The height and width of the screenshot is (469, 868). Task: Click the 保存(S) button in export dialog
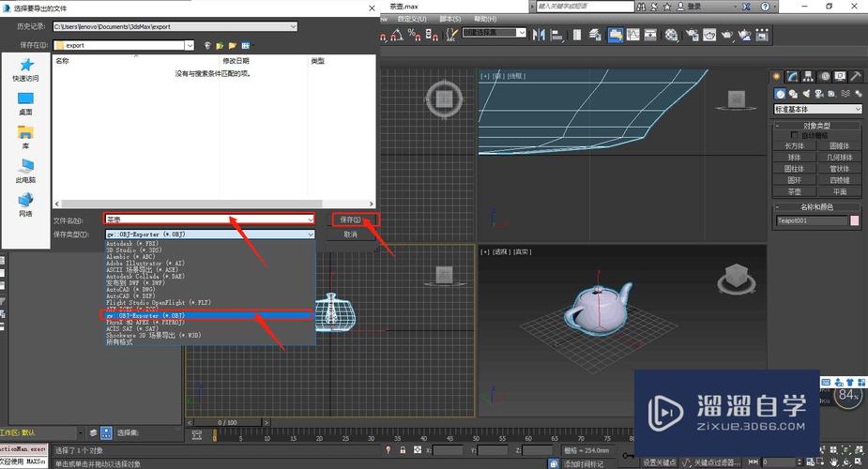351,219
